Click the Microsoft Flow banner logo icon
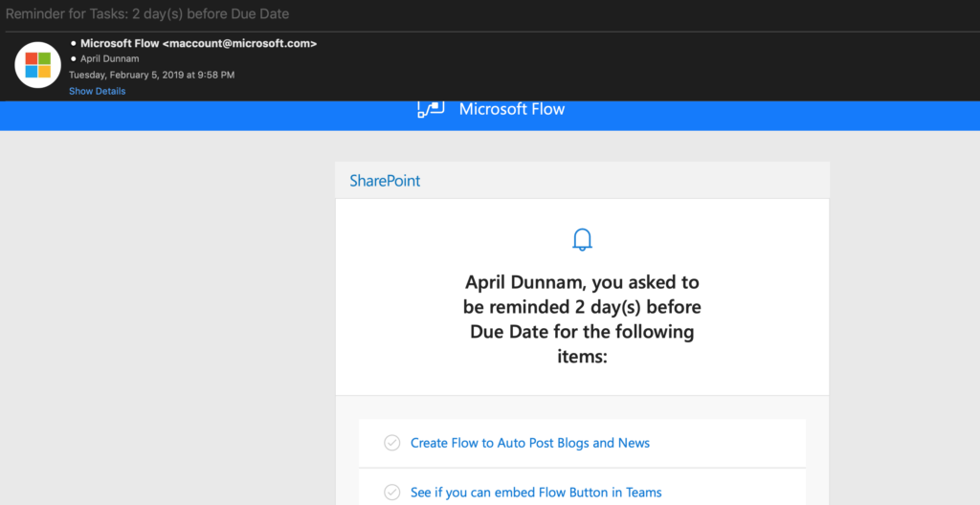 431,109
